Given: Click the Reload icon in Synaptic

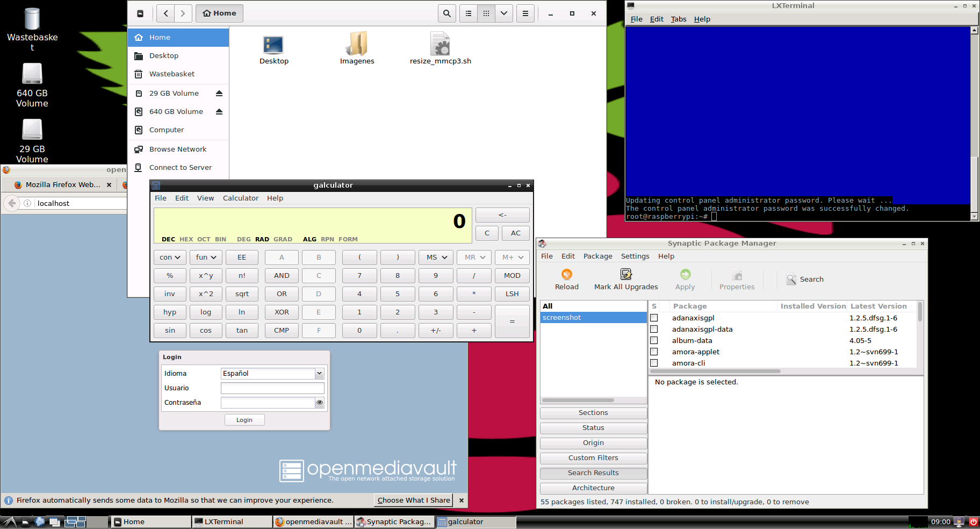Looking at the screenshot, I should [x=567, y=275].
